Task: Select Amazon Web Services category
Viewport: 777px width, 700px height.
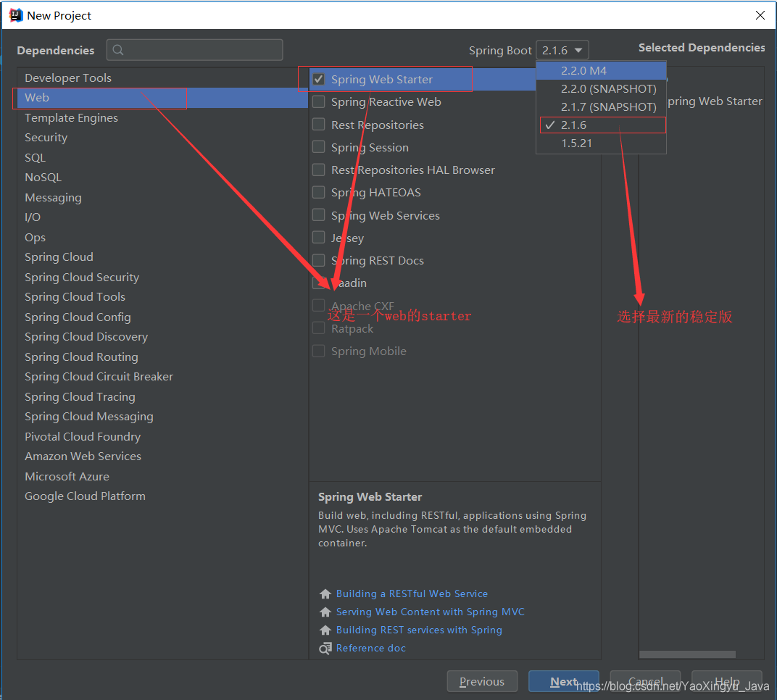Action: tap(162, 457)
